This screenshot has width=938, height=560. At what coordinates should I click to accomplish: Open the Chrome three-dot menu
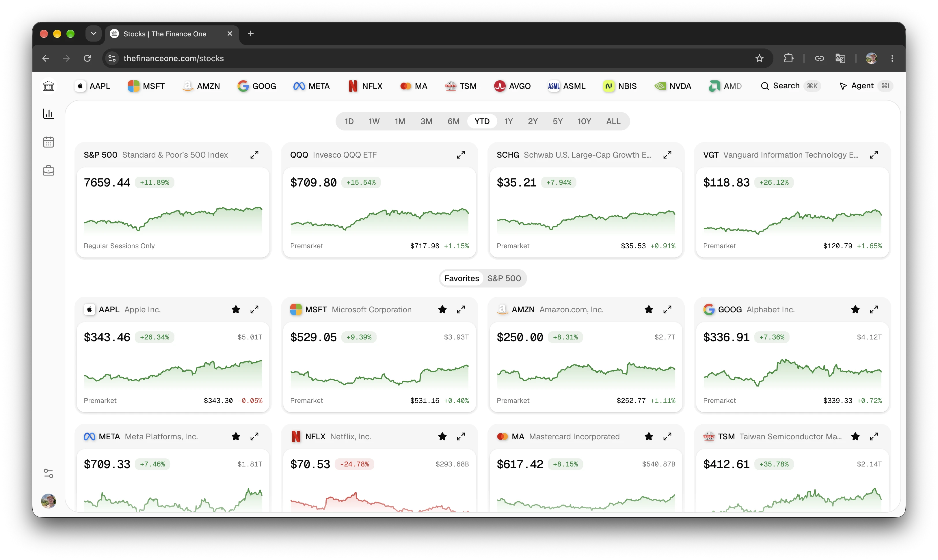892,58
